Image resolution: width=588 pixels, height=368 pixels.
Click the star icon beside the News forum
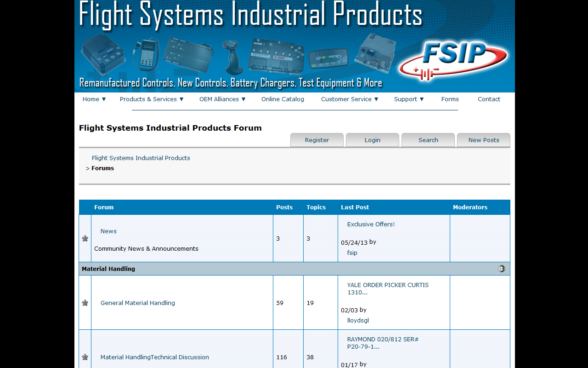(x=85, y=238)
